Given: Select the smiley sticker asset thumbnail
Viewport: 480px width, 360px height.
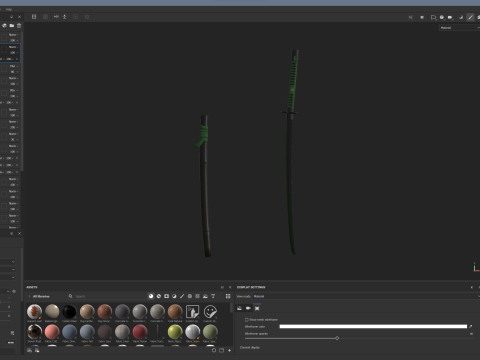Looking at the screenshot, I should coord(210,312).
